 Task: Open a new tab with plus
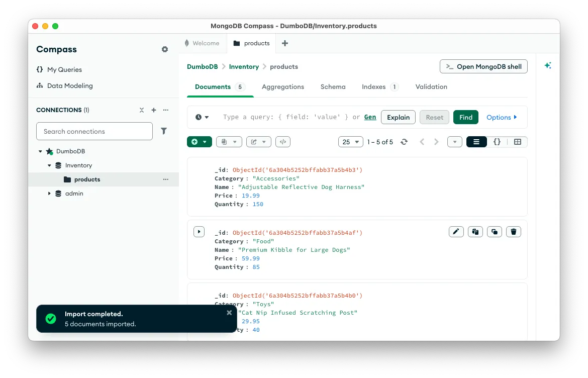(x=285, y=44)
